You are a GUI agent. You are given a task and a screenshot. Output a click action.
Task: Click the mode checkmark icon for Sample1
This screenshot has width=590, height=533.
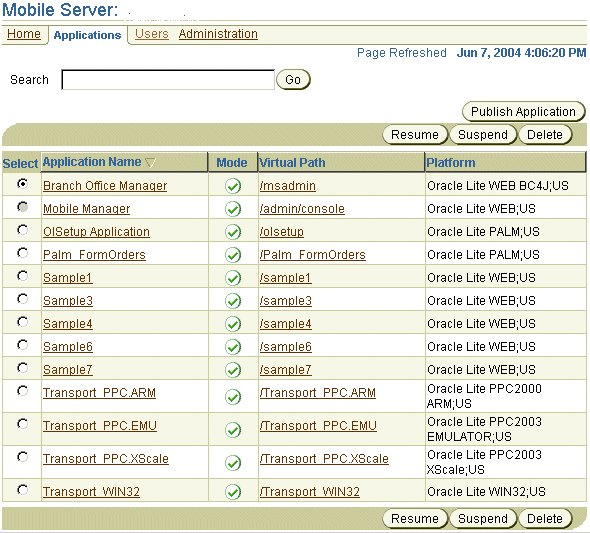click(233, 278)
